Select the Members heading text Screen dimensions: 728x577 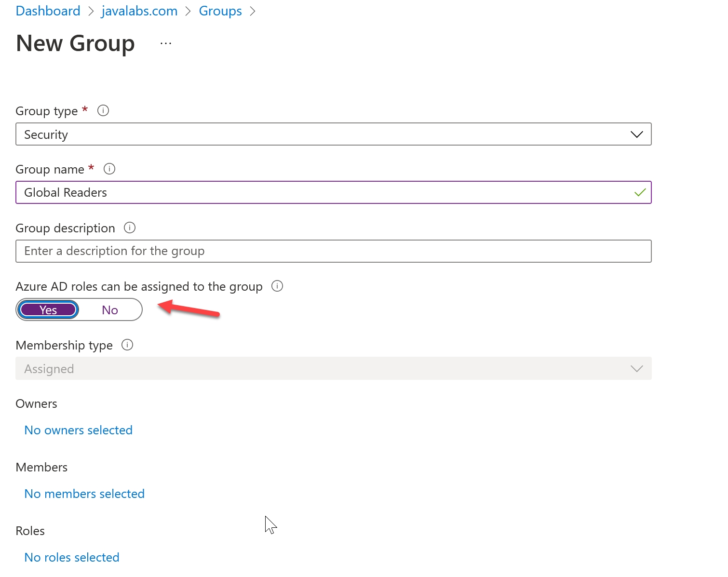41,467
